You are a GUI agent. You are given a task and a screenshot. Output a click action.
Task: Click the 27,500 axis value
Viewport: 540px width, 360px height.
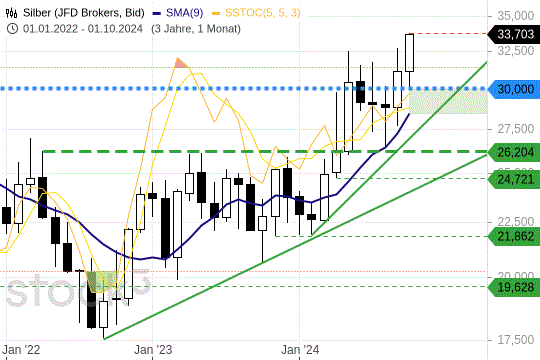[x=516, y=129]
